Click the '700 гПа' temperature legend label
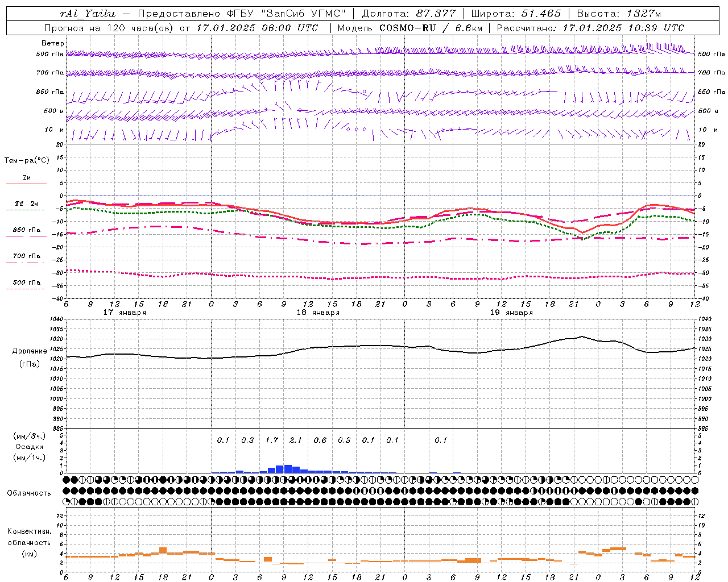The height and width of the screenshot is (582, 728). 27,256
